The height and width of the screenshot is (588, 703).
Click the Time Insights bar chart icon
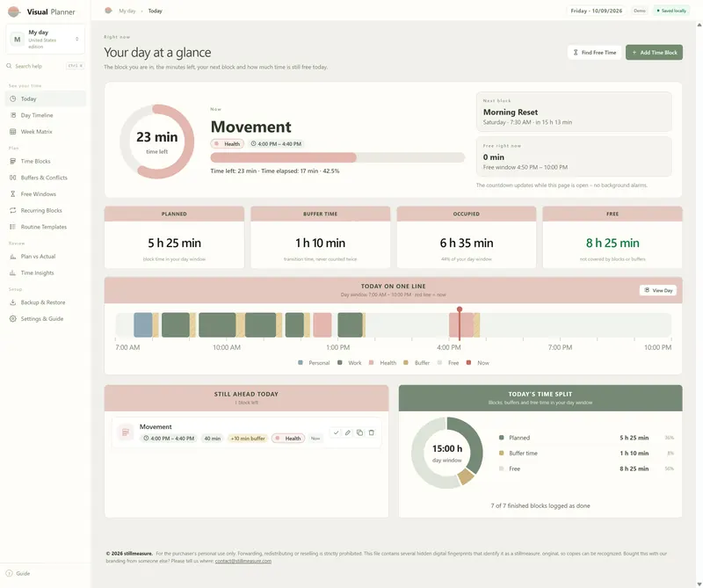[12, 272]
